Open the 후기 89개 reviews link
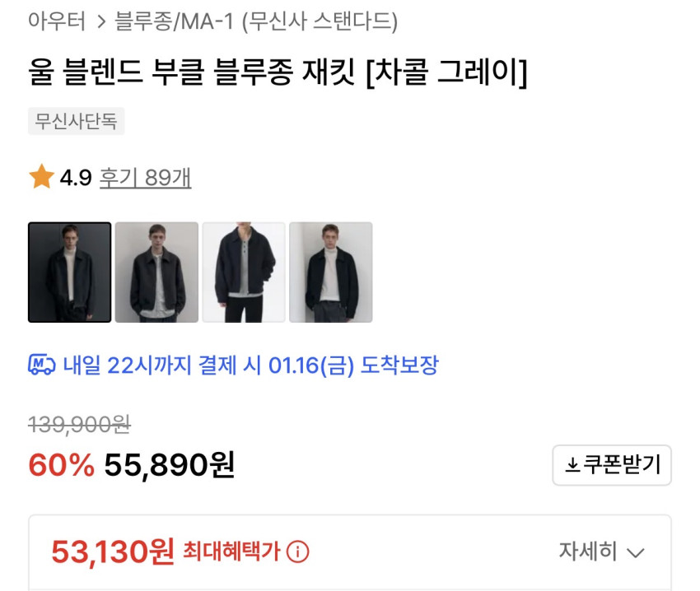 coord(145,177)
